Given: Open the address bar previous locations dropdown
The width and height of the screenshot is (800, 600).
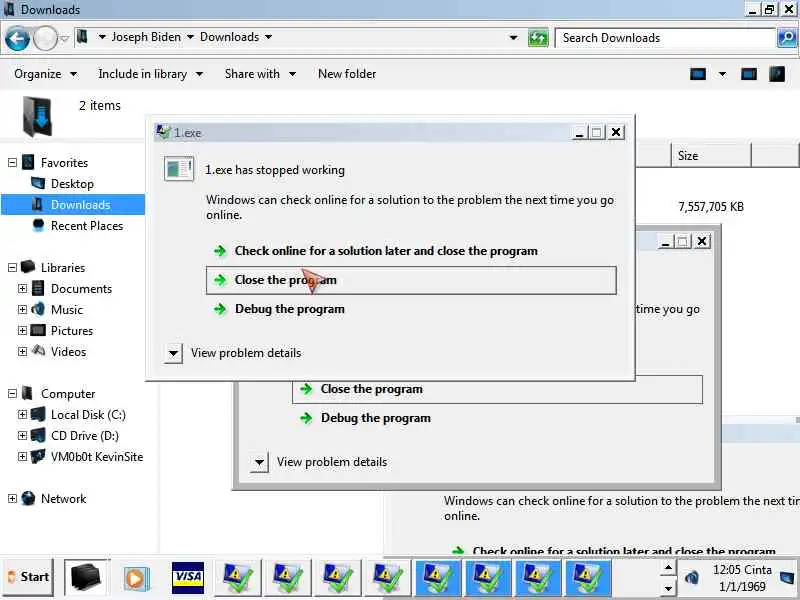Looking at the screenshot, I should click(513, 38).
